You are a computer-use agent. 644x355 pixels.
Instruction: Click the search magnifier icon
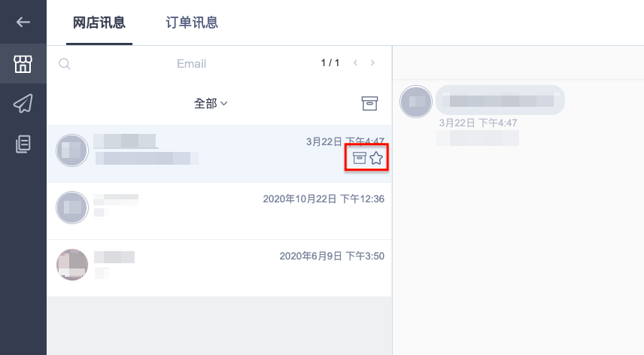[x=65, y=64]
